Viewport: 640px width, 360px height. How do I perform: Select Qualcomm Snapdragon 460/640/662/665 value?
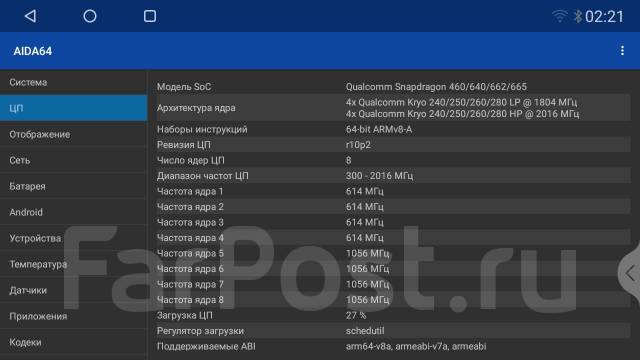[x=436, y=87]
